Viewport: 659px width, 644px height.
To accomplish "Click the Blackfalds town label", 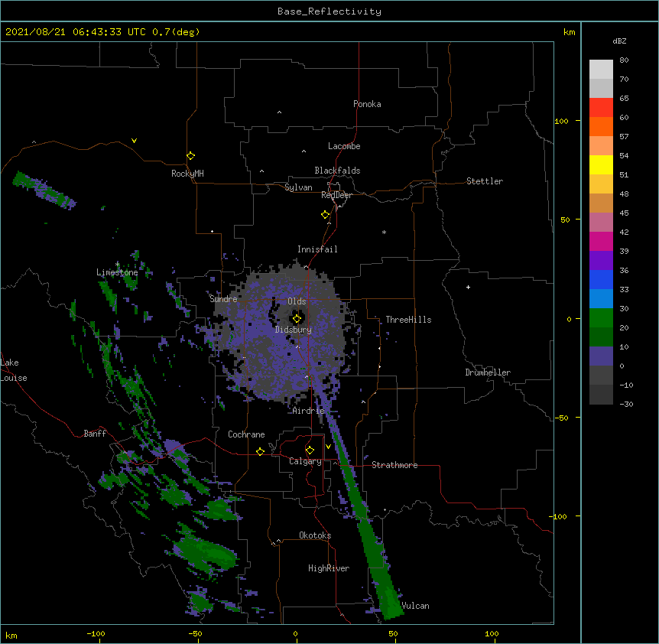I will 337,171.
